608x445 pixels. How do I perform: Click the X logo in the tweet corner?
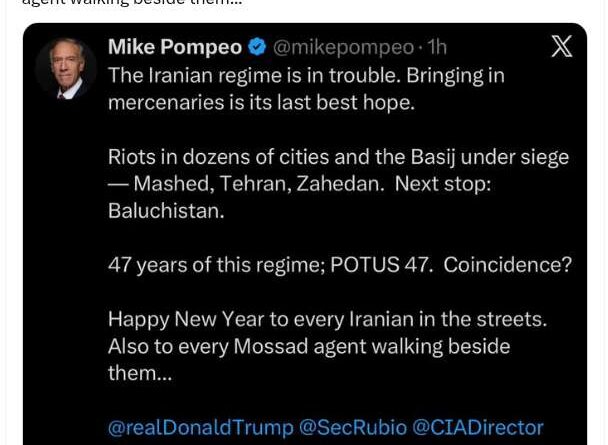pos(562,47)
